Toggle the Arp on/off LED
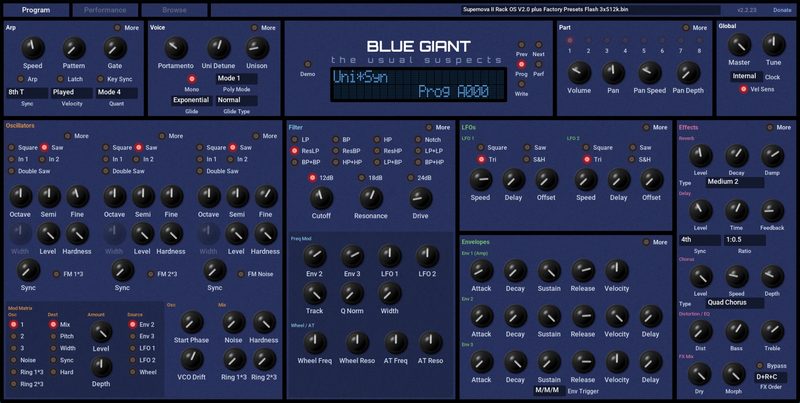The image size is (800, 403). pos(20,79)
